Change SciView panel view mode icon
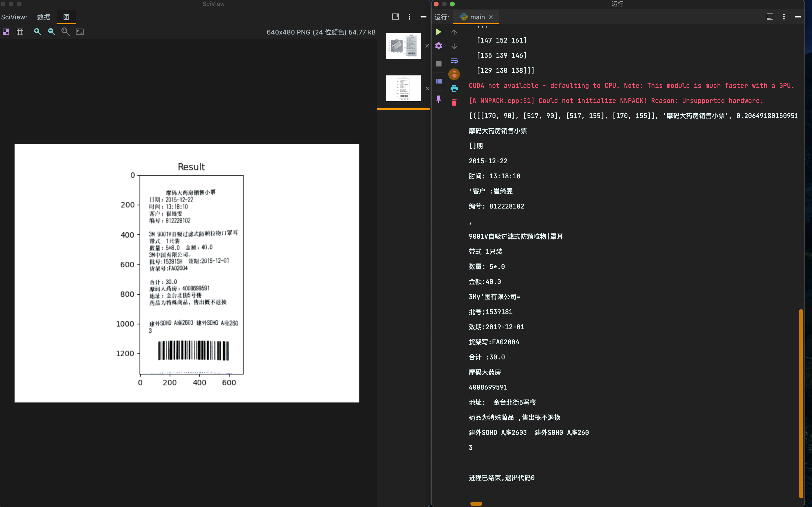812x507 pixels. coord(395,17)
